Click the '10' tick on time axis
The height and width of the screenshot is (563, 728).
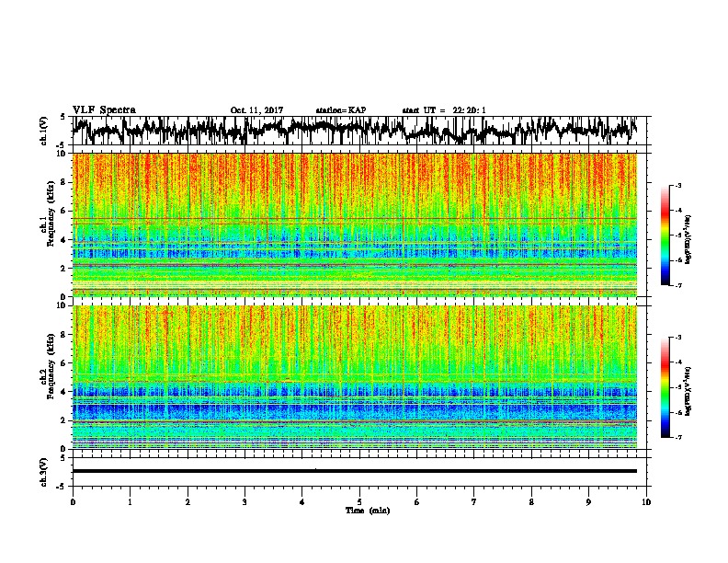[x=646, y=502]
